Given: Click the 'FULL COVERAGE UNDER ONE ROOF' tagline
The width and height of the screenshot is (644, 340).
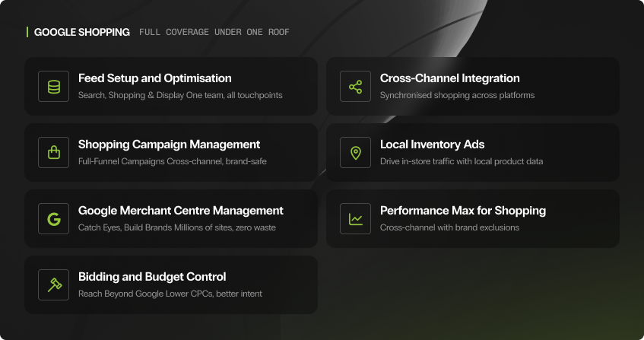Looking at the screenshot, I should click(x=214, y=32).
